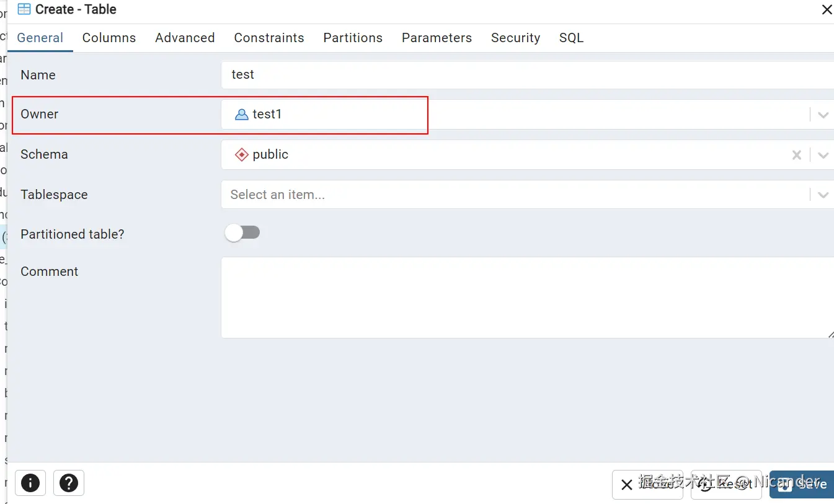834x504 pixels.
Task: Toggle the Partitioned table switch
Action: [242, 233]
